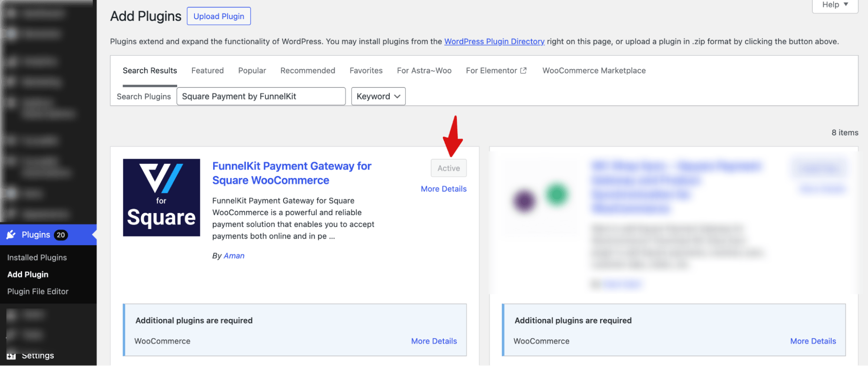Click the 20 updates badge on Plugins
This screenshot has width=868, height=366.
click(x=61, y=235)
